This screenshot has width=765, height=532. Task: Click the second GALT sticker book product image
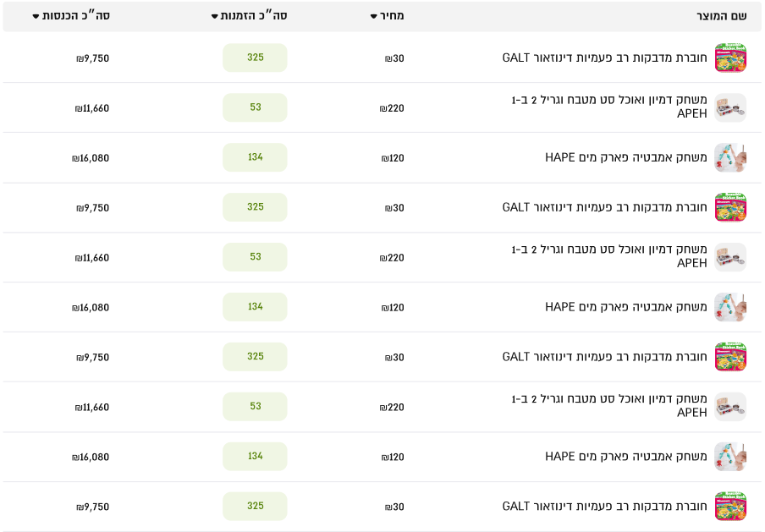tap(730, 207)
